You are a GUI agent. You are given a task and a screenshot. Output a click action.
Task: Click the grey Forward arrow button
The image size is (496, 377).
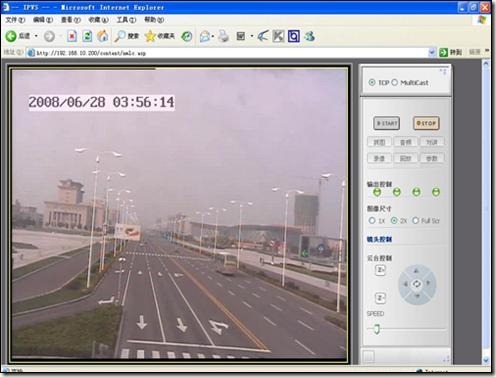(x=49, y=36)
